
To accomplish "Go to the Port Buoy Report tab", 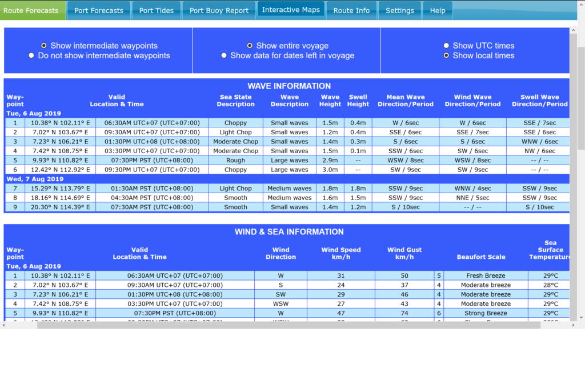I will [219, 10].
